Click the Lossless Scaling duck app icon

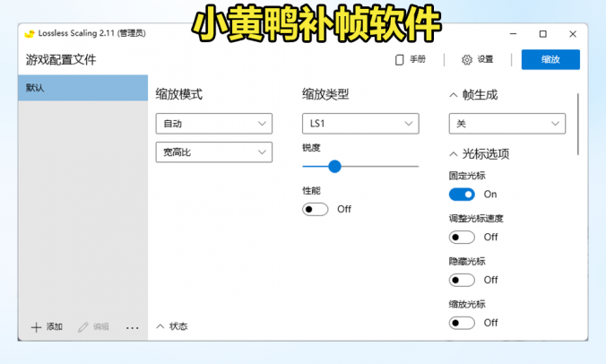tap(30, 33)
